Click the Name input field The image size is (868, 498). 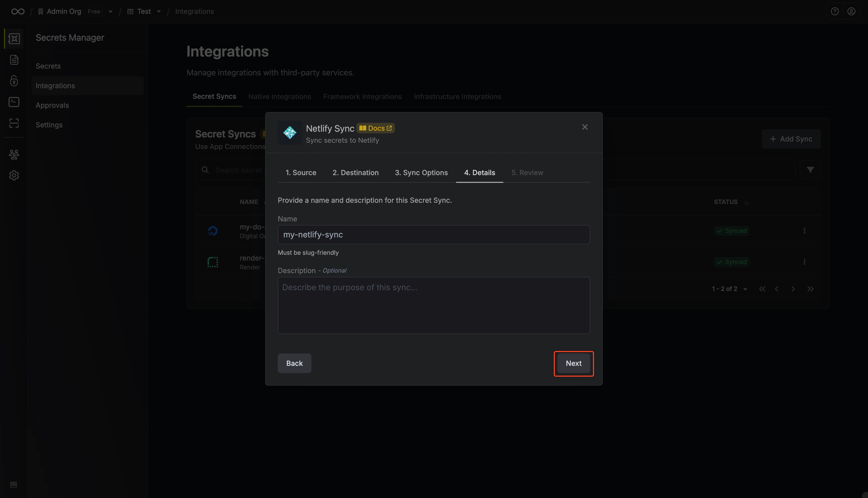click(x=434, y=235)
